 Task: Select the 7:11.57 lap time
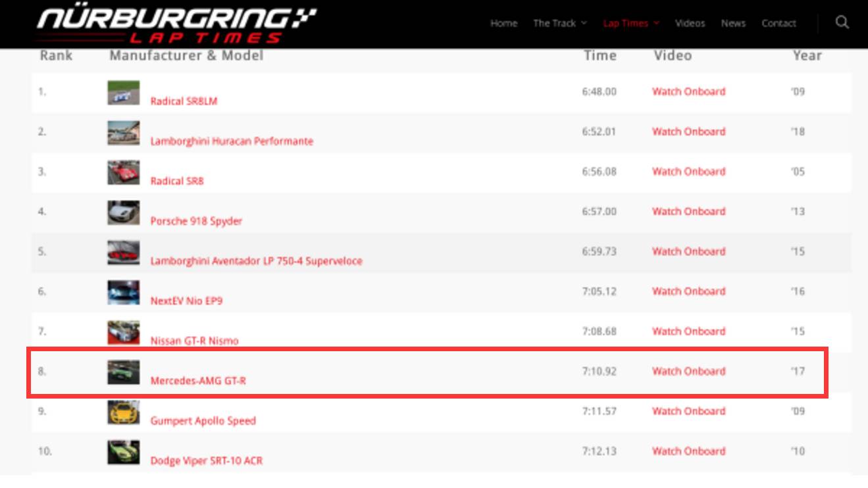[599, 411]
